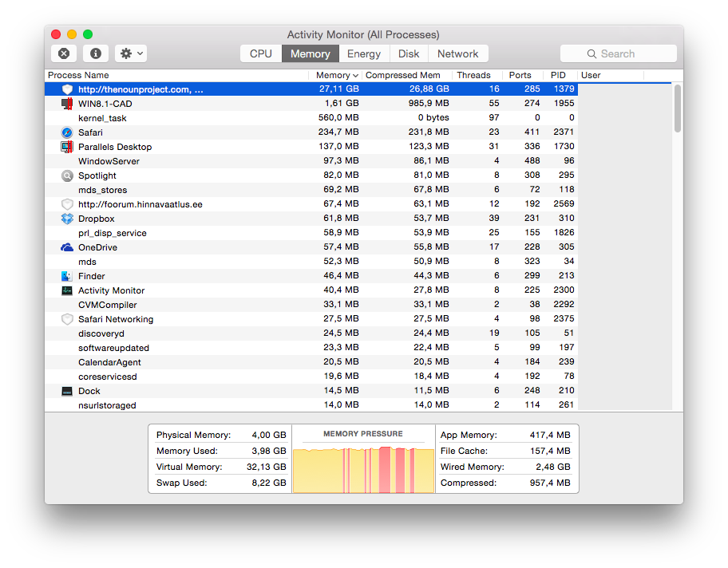Image resolution: width=728 pixels, height=568 pixels.
Task: Click the Dock process icon
Action: pos(67,391)
